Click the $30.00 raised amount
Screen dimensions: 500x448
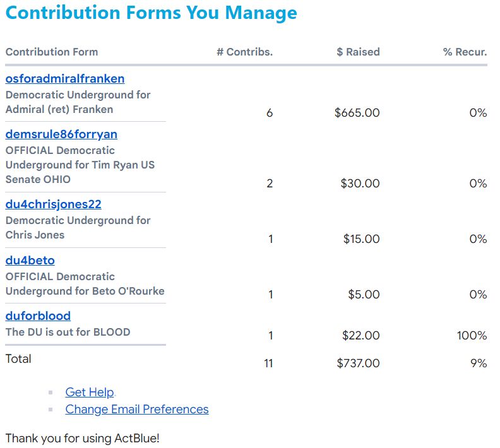point(360,184)
